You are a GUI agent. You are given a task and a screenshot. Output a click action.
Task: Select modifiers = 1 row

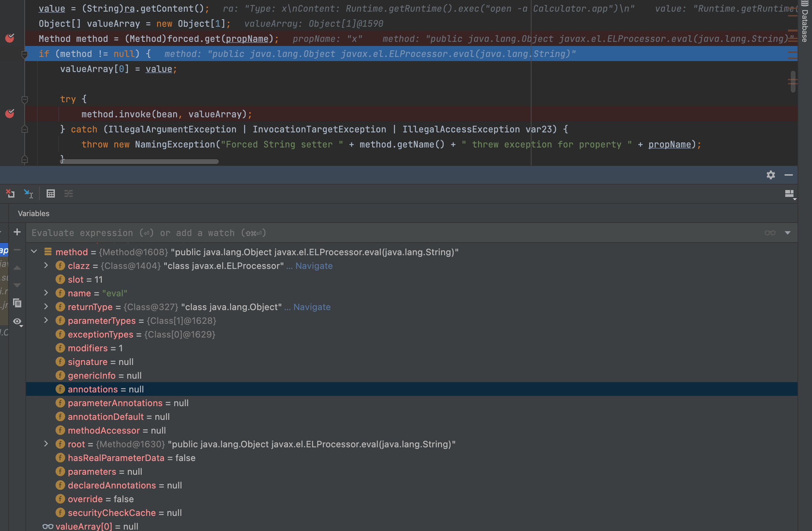coord(411,348)
